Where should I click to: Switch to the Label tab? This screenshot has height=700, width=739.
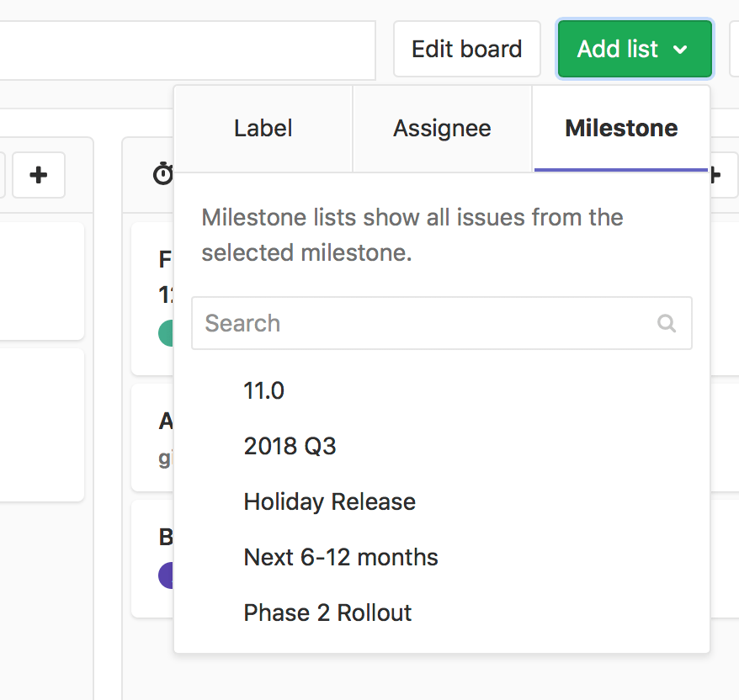pos(263,128)
